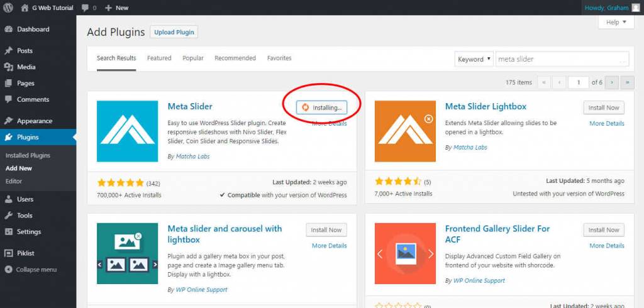The width and height of the screenshot is (644, 308).
Task: Switch to the Popular tab
Action: (193, 58)
